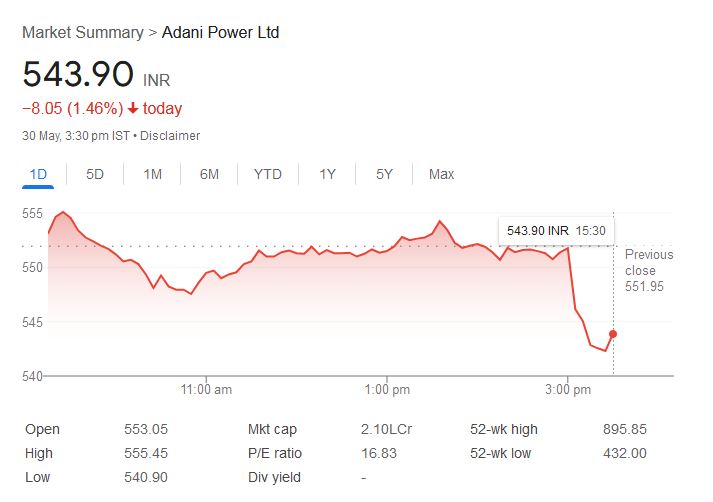The height and width of the screenshot is (502, 713).
Task: Click the 3:00 pm axis label
Action: tap(567, 388)
